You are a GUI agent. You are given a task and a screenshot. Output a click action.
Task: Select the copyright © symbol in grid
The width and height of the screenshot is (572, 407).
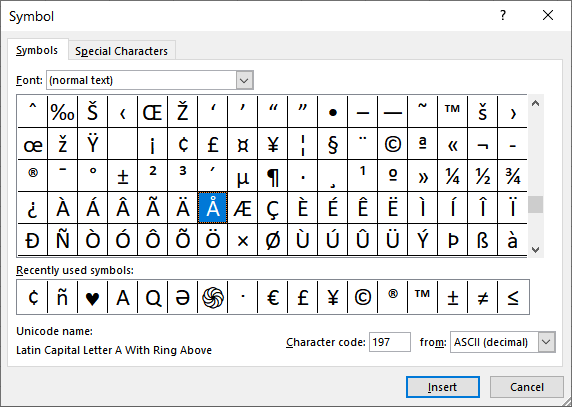393,144
